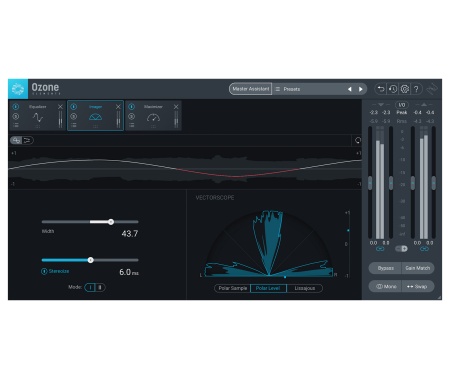
Task: Click the Width slider handle
Action: (x=111, y=222)
